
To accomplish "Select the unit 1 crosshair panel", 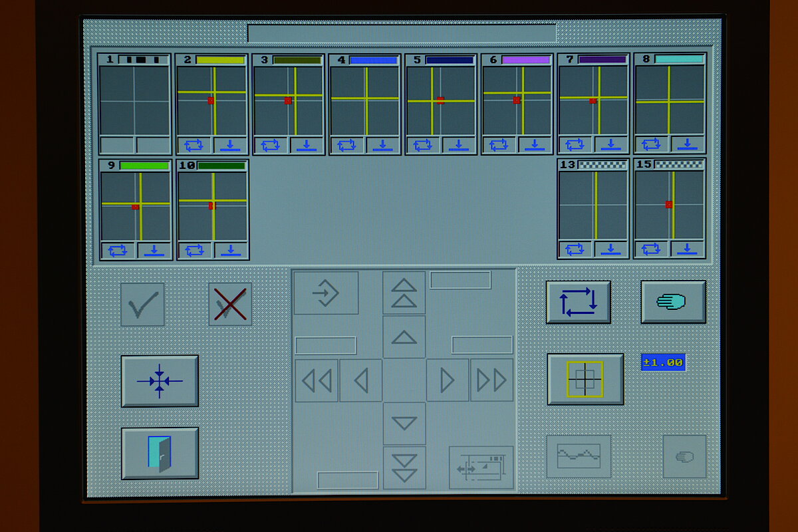I will 134,100.
